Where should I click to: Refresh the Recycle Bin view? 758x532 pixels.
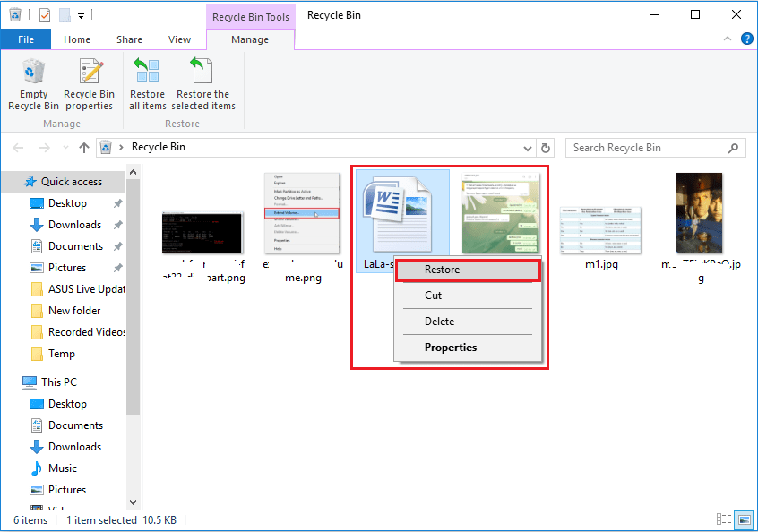pos(547,148)
